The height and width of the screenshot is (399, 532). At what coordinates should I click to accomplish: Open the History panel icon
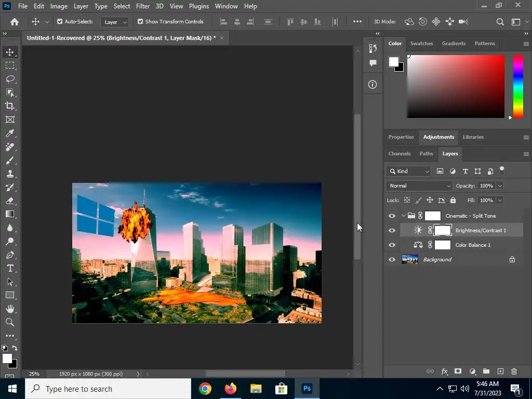(373, 48)
